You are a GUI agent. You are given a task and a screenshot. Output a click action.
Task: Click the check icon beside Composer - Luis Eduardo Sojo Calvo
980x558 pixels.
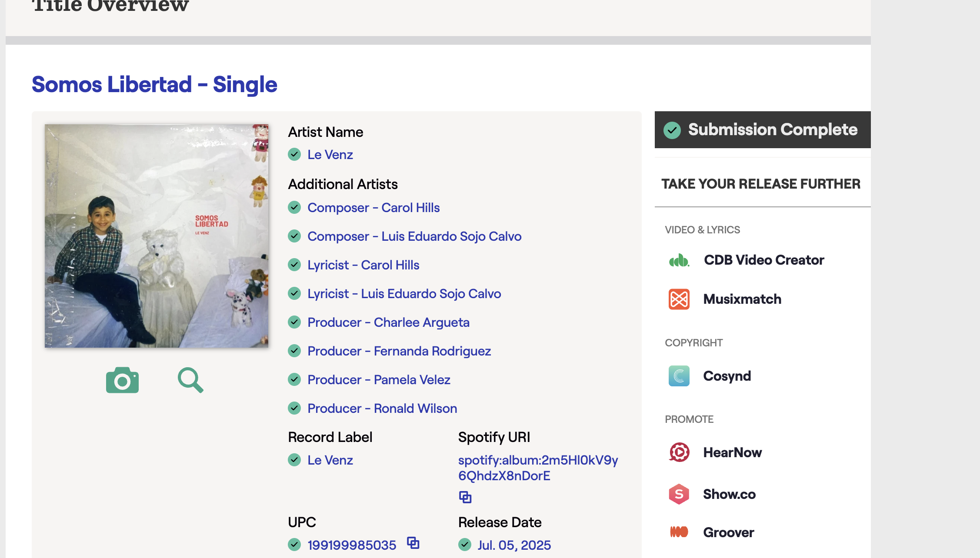[294, 236]
